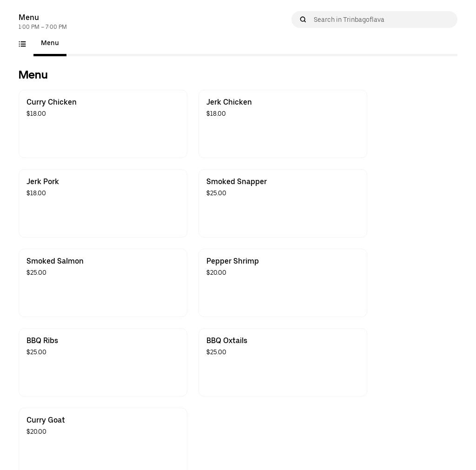Open the Smoked Salmon card
The image size is (476, 470).
(103, 283)
